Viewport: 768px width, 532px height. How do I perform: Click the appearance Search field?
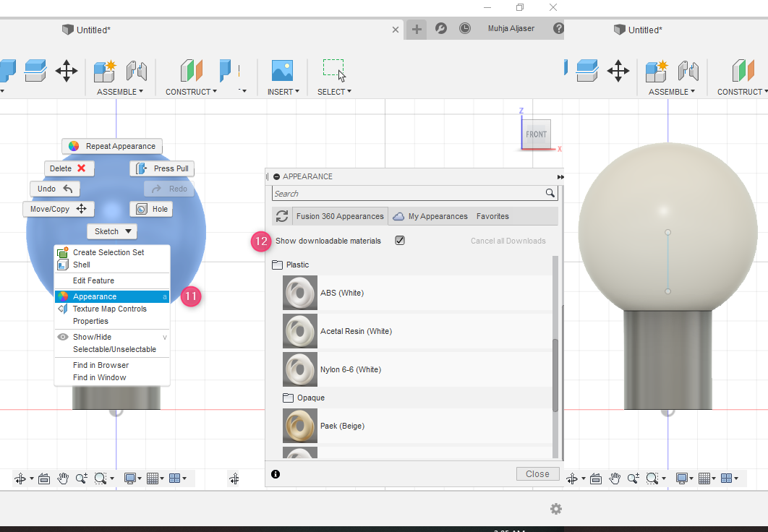point(409,194)
